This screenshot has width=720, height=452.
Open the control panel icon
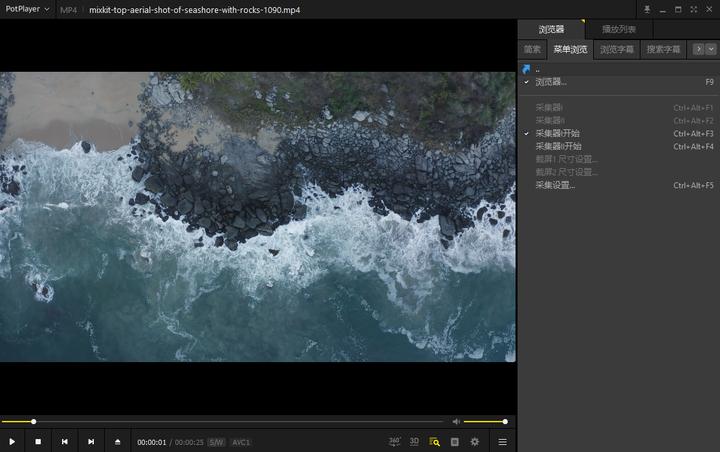click(455, 441)
